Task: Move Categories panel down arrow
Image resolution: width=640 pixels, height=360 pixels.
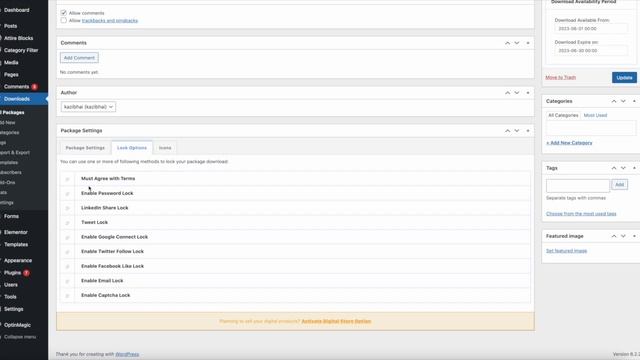Action: [x=623, y=101]
